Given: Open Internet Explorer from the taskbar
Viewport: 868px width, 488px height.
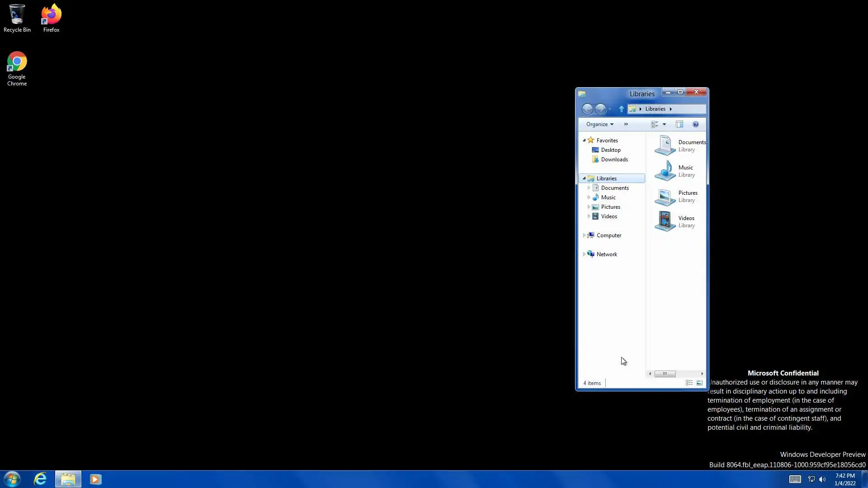Looking at the screenshot, I should click(40, 479).
